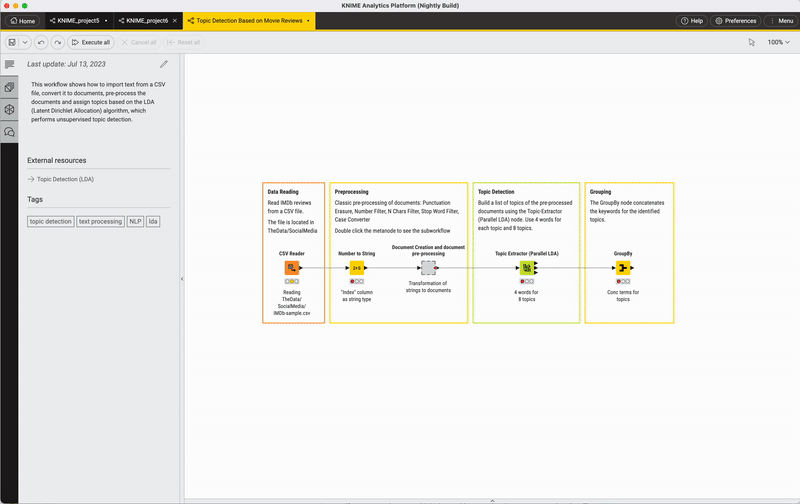Select the Topic Extractor (Parallel LDA) node
The height and width of the screenshot is (504, 800).
(x=527, y=268)
